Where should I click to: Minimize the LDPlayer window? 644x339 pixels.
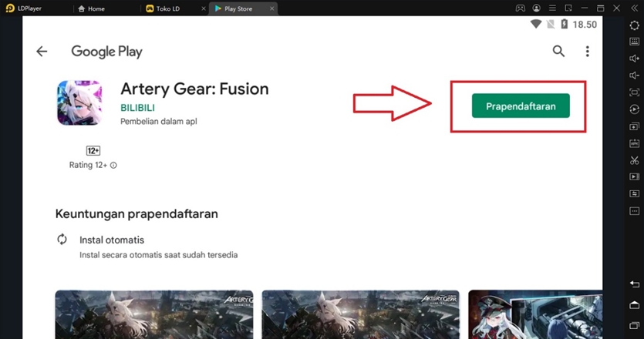coord(585,8)
